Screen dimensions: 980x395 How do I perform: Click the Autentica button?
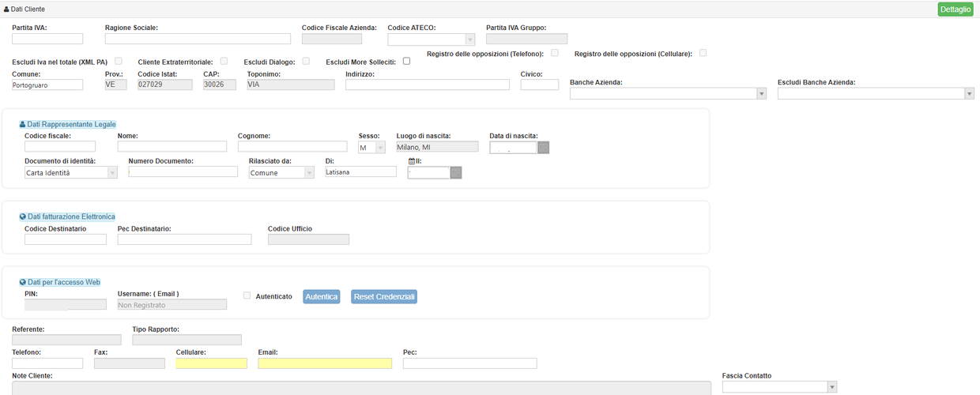click(322, 297)
